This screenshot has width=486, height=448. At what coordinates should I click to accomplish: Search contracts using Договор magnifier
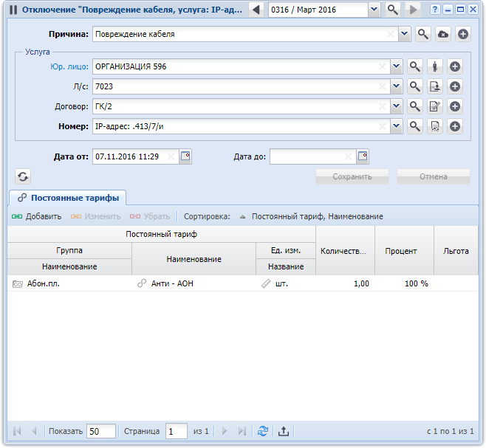[x=415, y=106]
